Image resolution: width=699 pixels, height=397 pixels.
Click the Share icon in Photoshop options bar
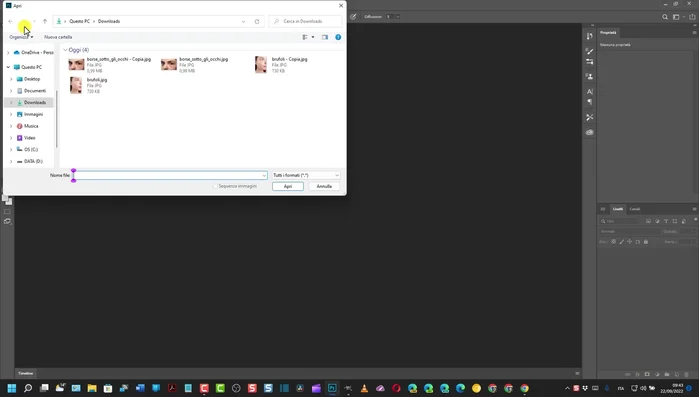pyautogui.click(x=692, y=17)
